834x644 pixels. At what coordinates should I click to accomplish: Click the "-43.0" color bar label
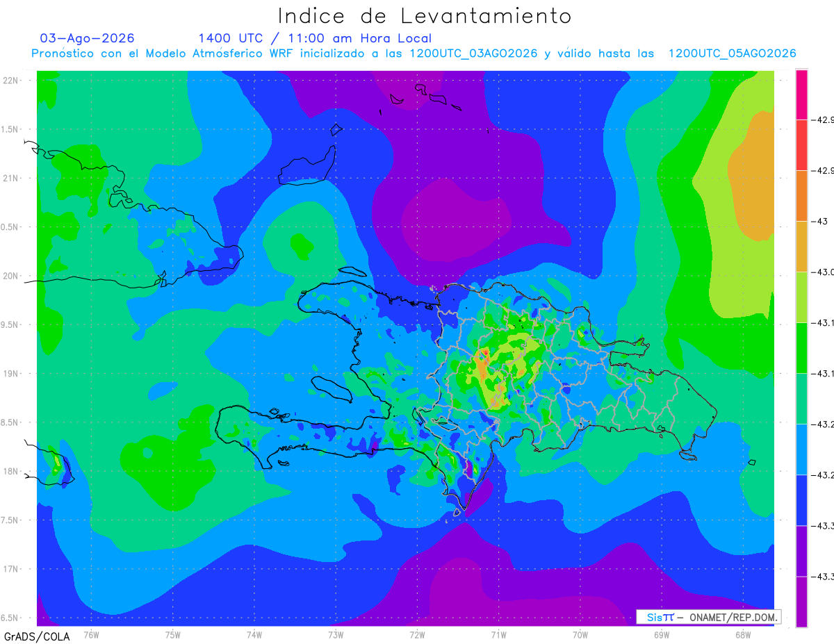click(x=824, y=272)
